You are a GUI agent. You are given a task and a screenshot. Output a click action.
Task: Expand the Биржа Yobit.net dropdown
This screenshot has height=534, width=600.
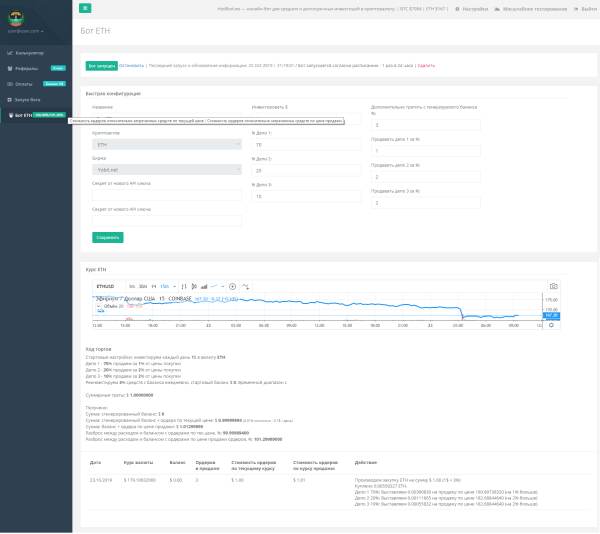click(x=166, y=170)
